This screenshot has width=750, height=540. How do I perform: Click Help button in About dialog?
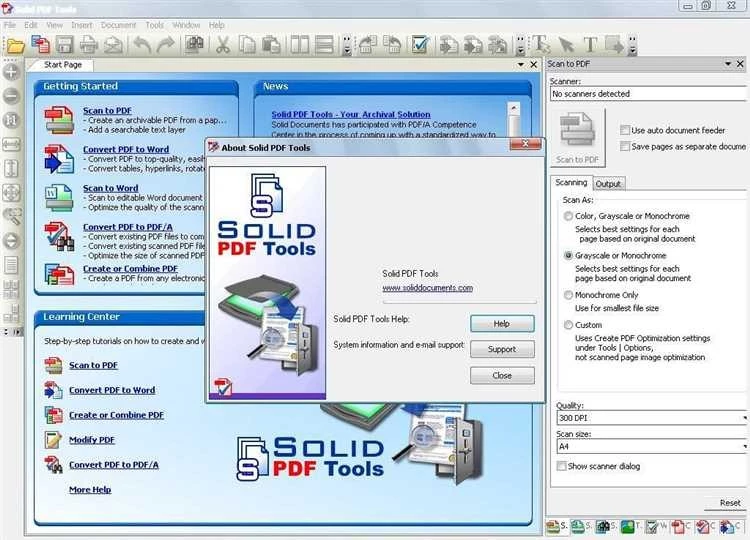pos(502,324)
